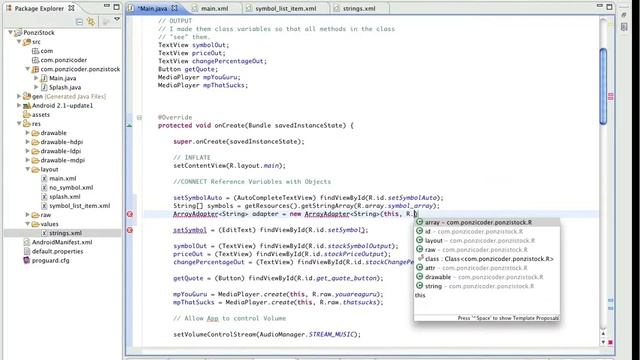The width and height of the screenshot is (640, 360).
Task: Choose the drawable proposal in autocomplete
Action: tap(487, 277)
